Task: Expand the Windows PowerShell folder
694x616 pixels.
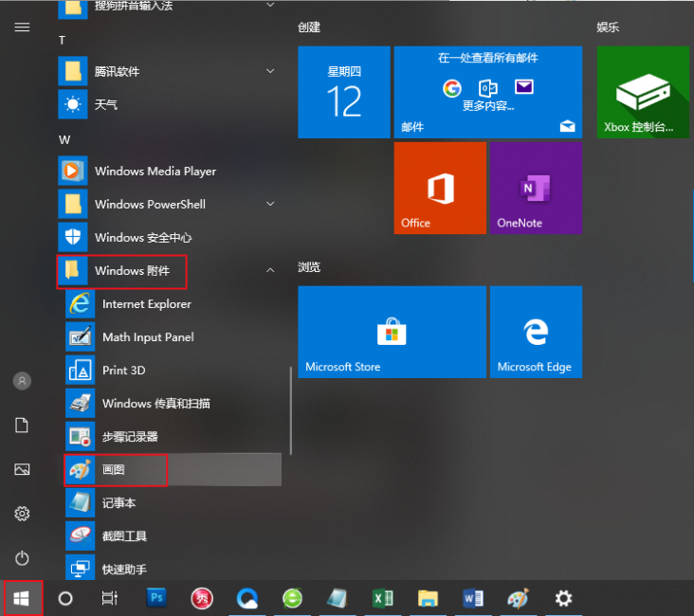Action: tap(168, 204)
